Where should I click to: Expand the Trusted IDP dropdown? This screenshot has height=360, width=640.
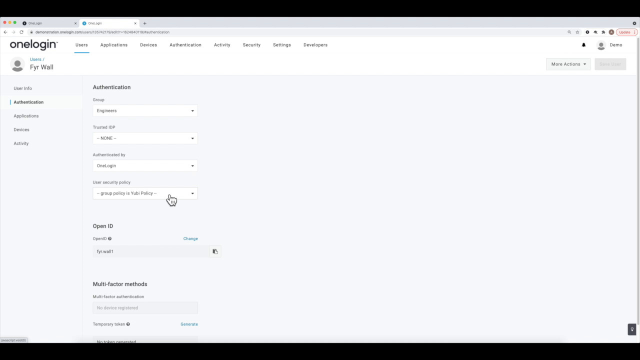(x=145, y=138)
